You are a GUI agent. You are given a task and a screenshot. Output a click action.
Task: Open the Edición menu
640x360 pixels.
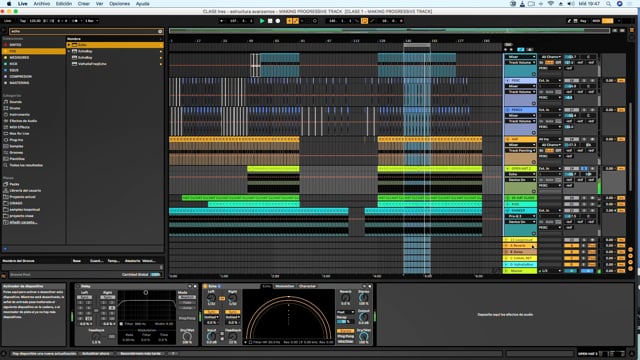pos(64,4)
